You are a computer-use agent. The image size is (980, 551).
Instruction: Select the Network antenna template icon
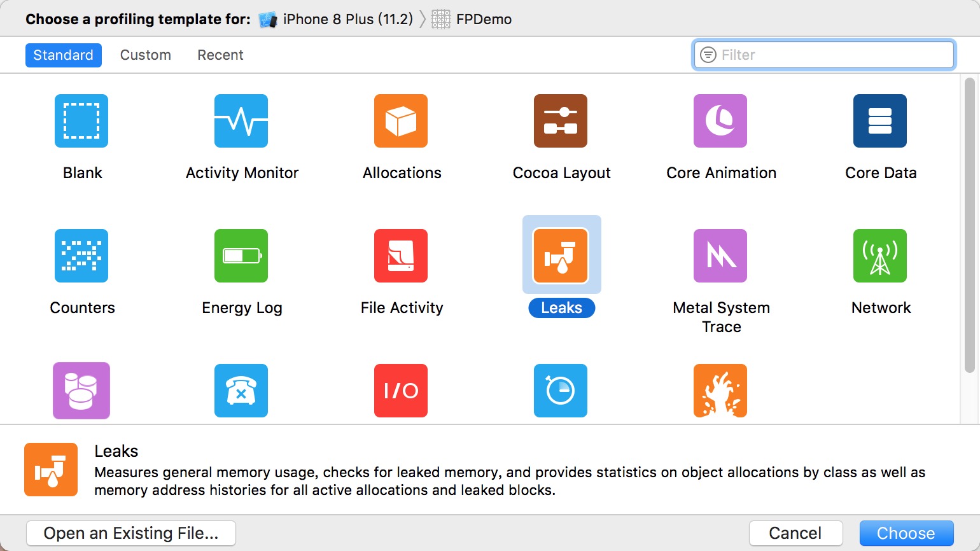(x=880, y=256)
